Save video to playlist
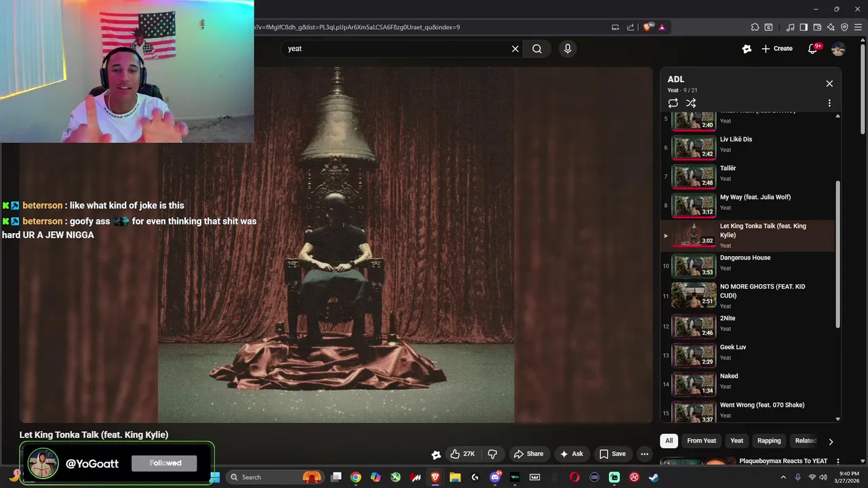 pos(612,454)
